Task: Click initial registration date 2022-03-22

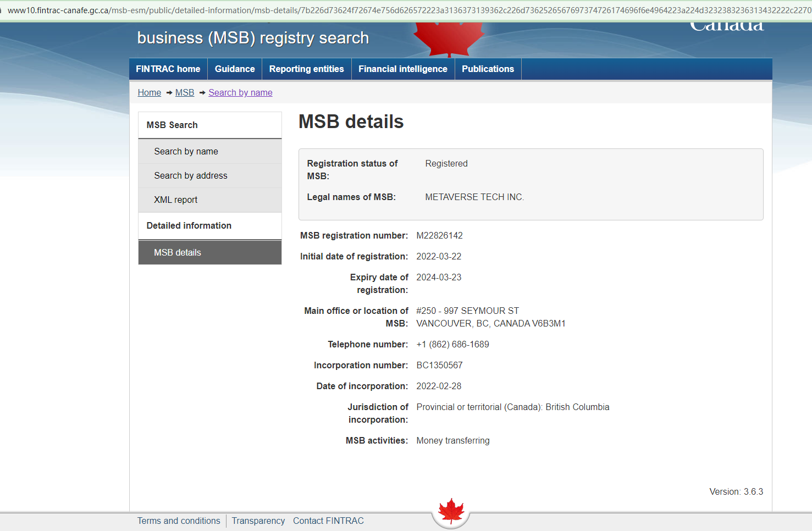Action: (439, 257)
